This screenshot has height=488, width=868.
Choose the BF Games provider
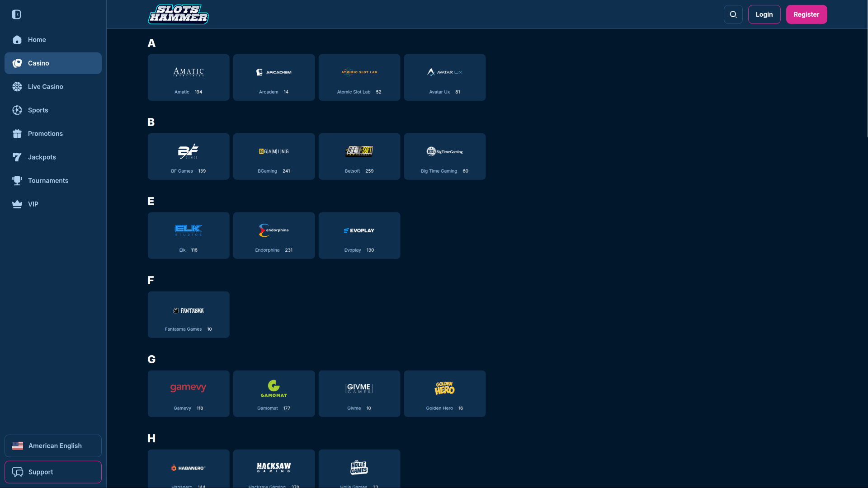[189, 156]
